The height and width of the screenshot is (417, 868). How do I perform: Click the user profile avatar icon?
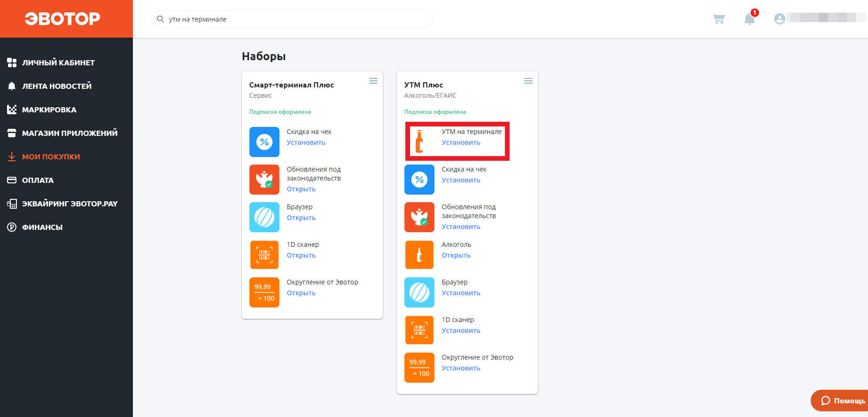[x=780, y=19]
